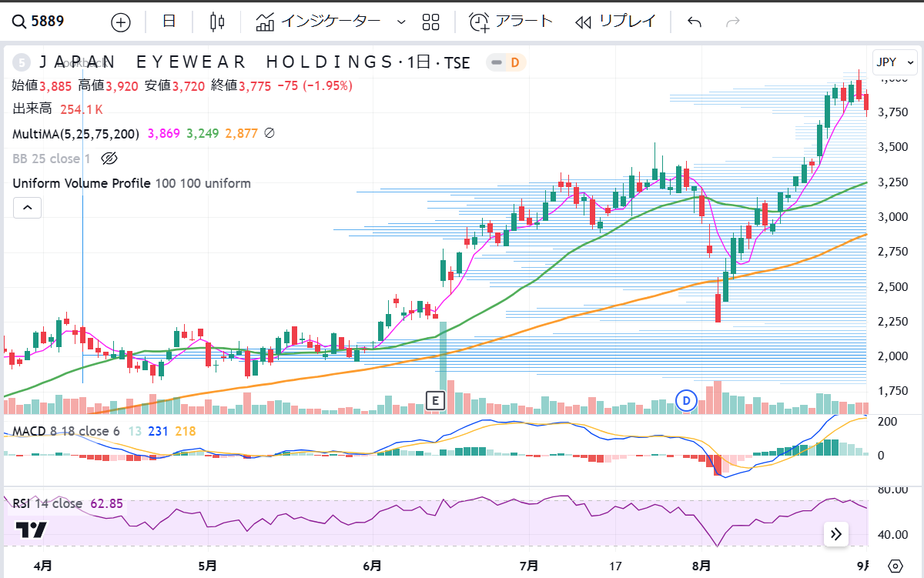Image resolution: width=924 pixels, height=578 pixels.
Task: Click the MultiMA slashed circle icon
Action: click(x=269, y=133)
